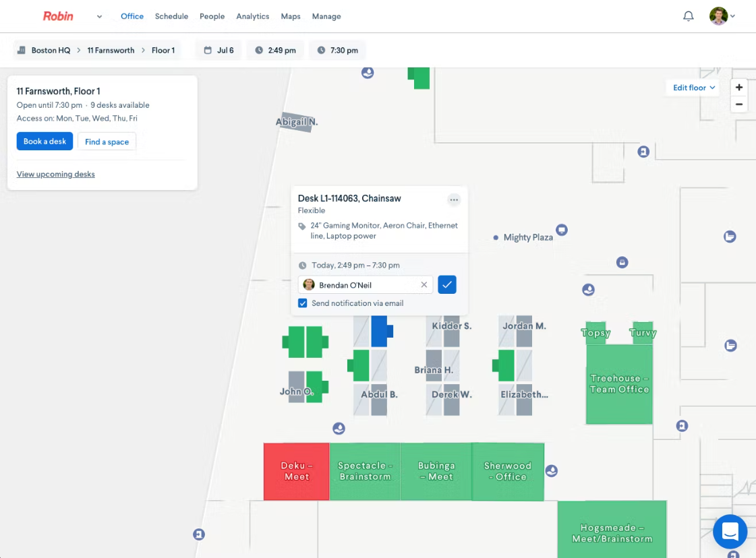Open the chat support launcher

click(x=730, y=532)
